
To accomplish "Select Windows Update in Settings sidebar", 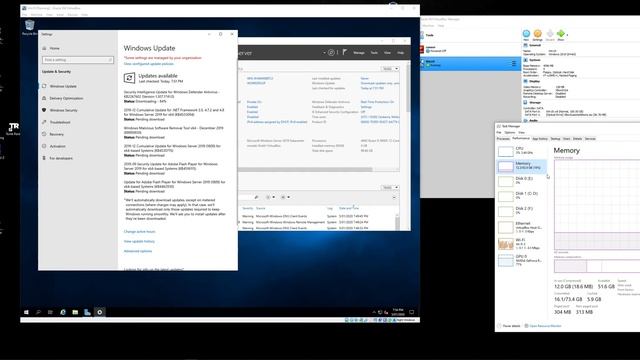I will pyautogui.click(x=63, y=86).
